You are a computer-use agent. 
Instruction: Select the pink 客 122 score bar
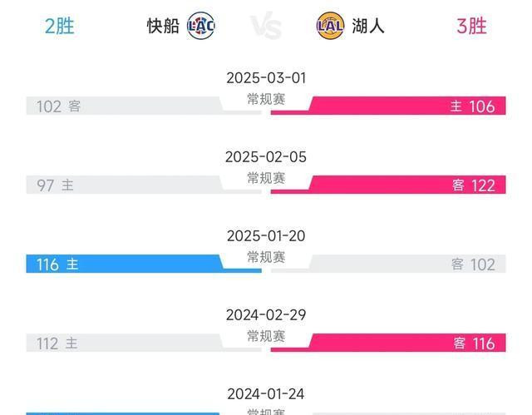click(399, 185)
